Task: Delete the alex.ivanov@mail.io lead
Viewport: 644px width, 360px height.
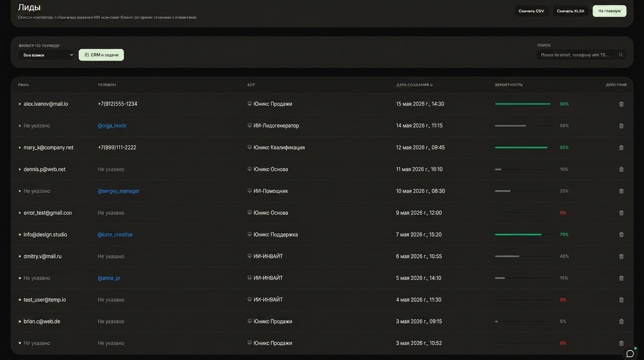Action: click(x=621, y=104)
